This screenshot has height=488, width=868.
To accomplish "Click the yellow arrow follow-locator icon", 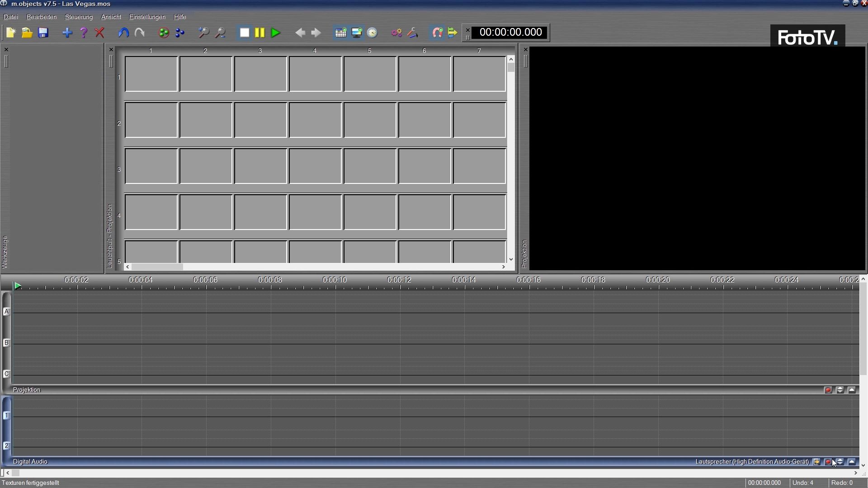I will click(453, 33).
